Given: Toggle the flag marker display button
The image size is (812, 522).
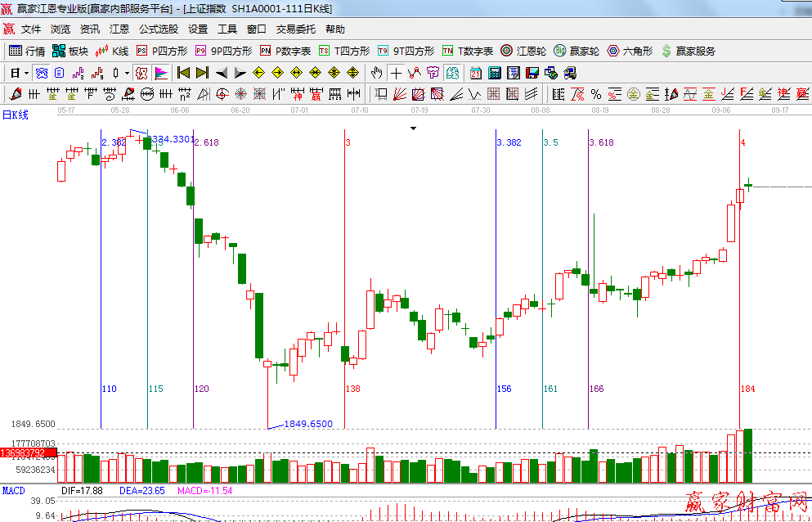Looking at the screenshot, I should coord(160,73).
